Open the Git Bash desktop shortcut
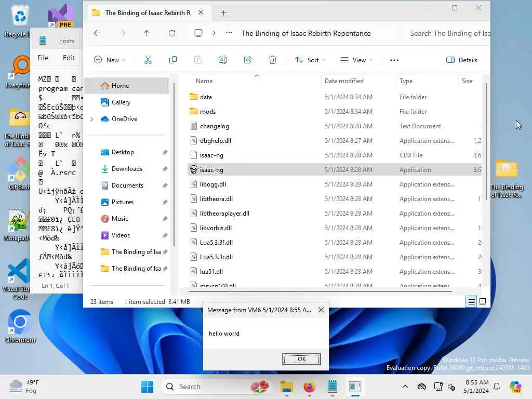 click(x=18, y=174)
